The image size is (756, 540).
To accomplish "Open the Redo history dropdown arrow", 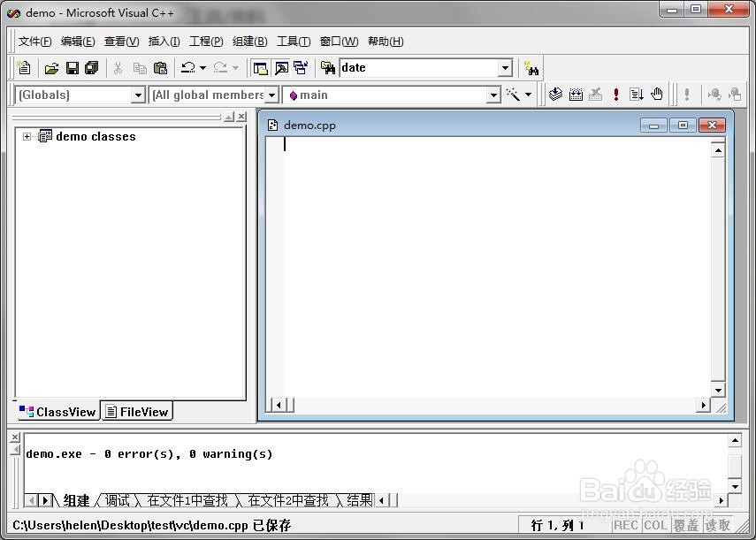I will (235, 68).
